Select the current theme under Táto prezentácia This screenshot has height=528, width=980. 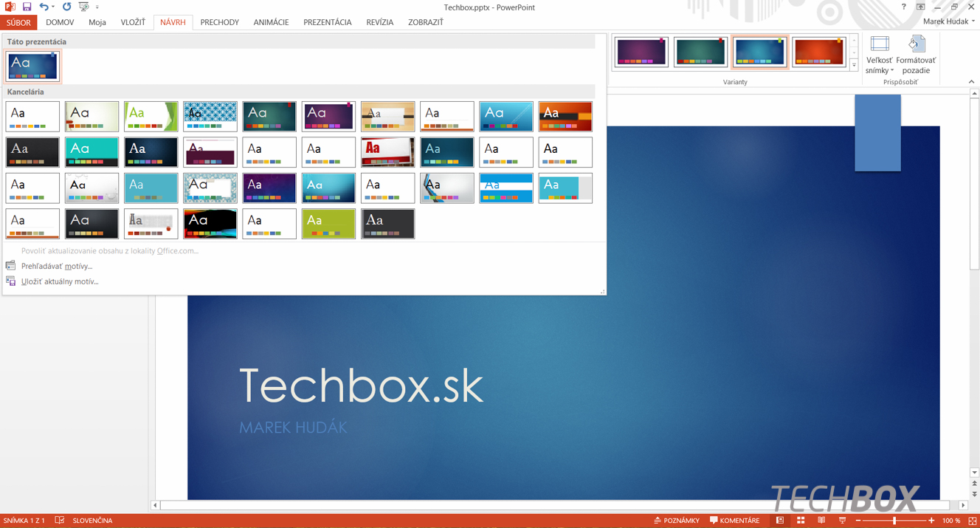click(x=32, y=66)
